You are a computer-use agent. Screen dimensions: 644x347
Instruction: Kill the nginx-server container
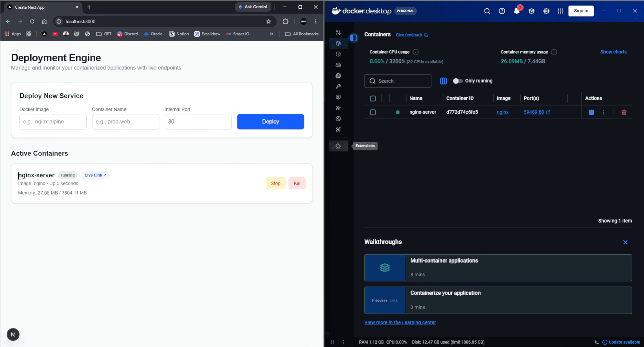coord(297,183)
